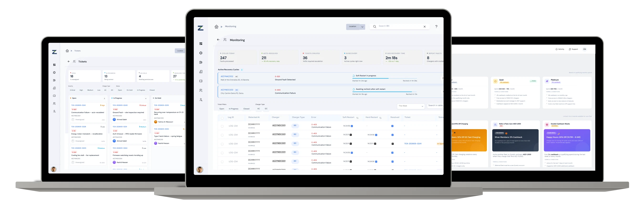Clear the search with the X icon
644x210 pixels.
(425, 26)
